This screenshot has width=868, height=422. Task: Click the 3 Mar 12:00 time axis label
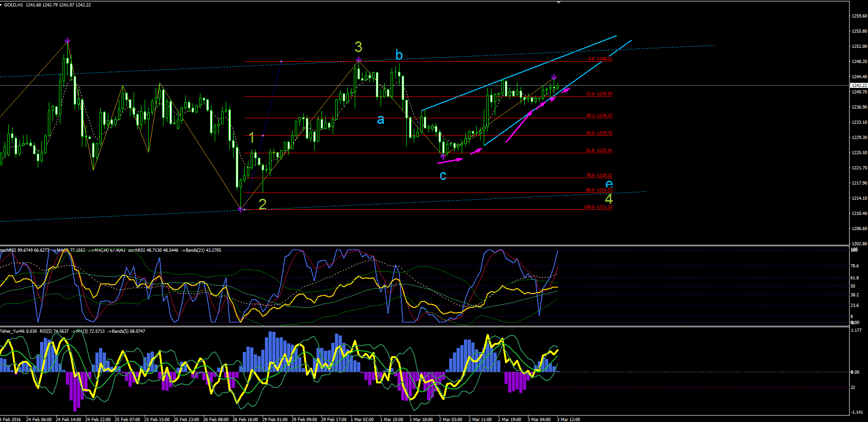(x=569, y=419)
